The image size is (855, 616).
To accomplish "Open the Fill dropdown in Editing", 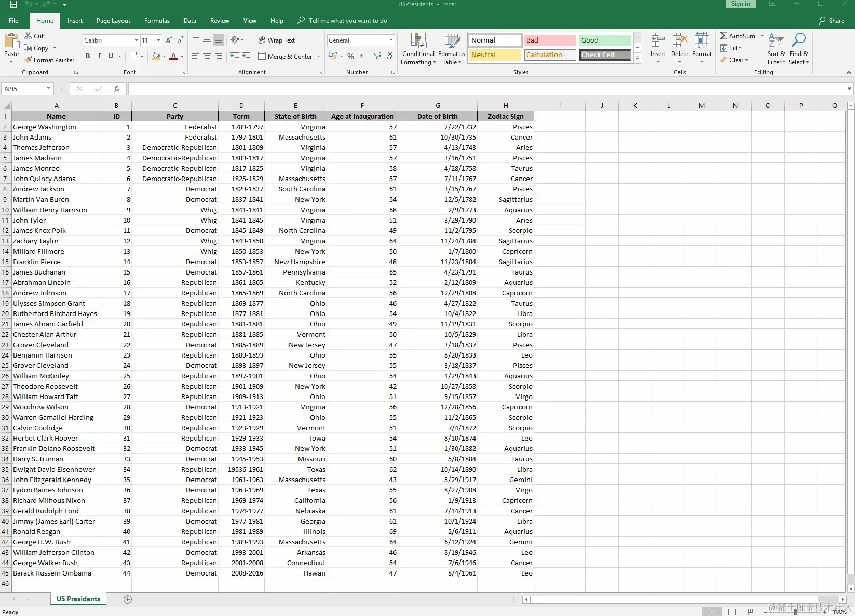I will click(x=731, y=48).
